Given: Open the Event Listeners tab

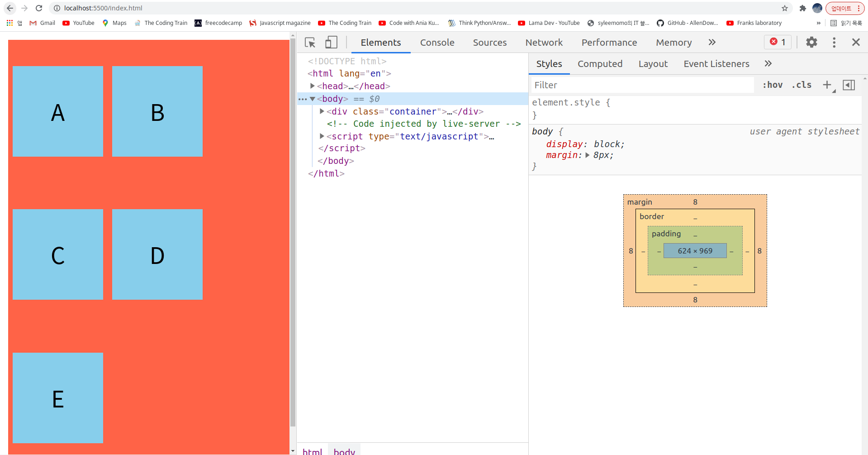Looking at the screenshot, I should (716, 64).
